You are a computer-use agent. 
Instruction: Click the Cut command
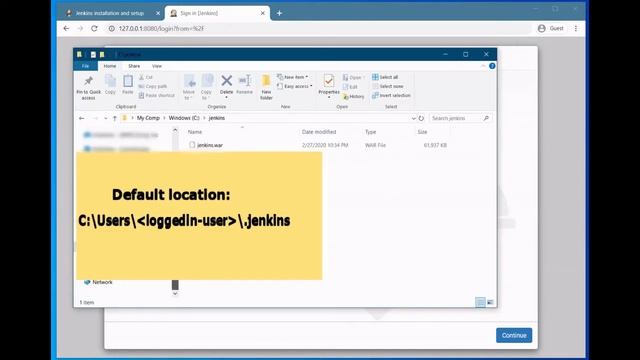point(146,77)
